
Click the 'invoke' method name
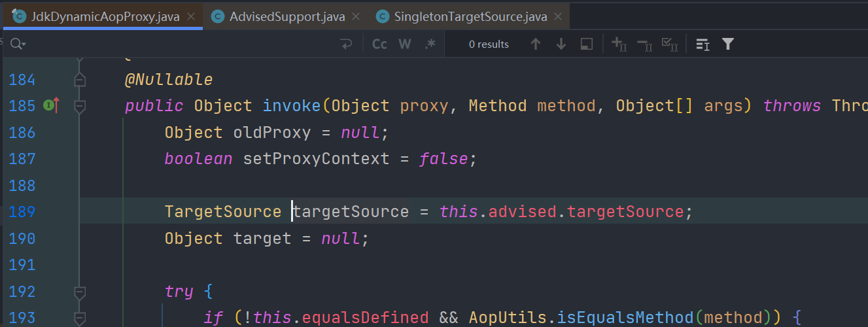pos(292,106)
